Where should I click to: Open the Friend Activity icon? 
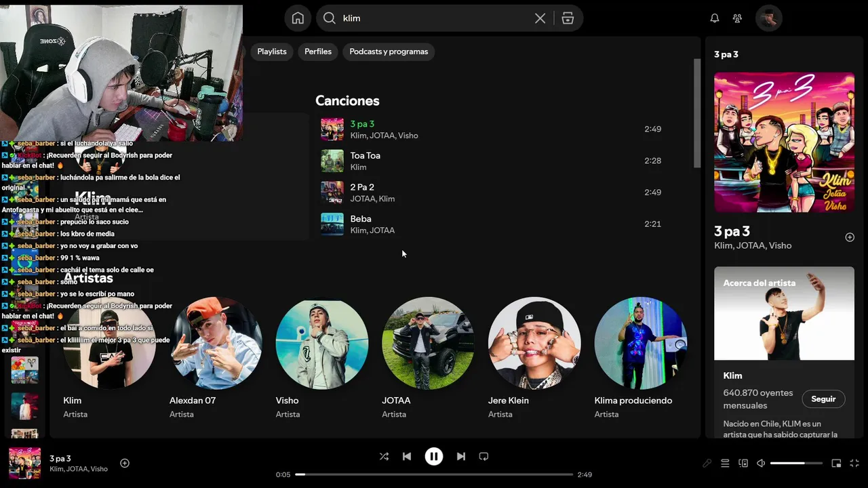(x=737, y=18)
